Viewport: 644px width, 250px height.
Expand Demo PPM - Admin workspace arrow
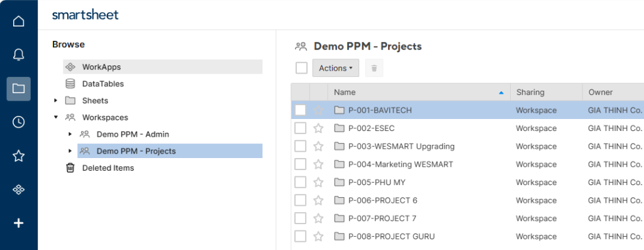70,134
